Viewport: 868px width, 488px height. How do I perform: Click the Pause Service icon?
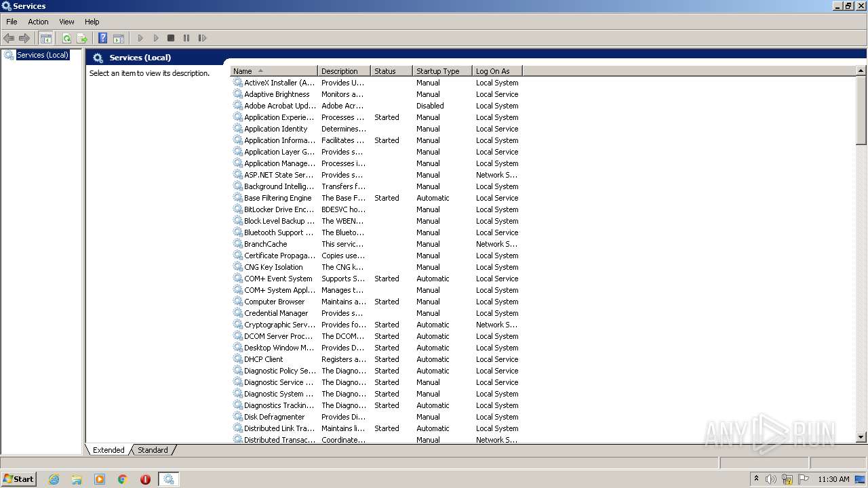[186, 39]
